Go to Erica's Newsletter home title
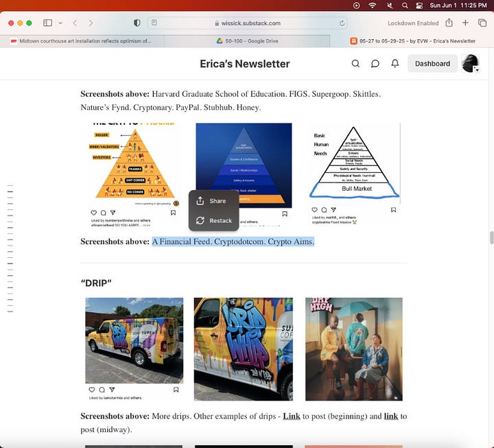The height and width of the screenshot is (448, 494). tap(245, 64)
